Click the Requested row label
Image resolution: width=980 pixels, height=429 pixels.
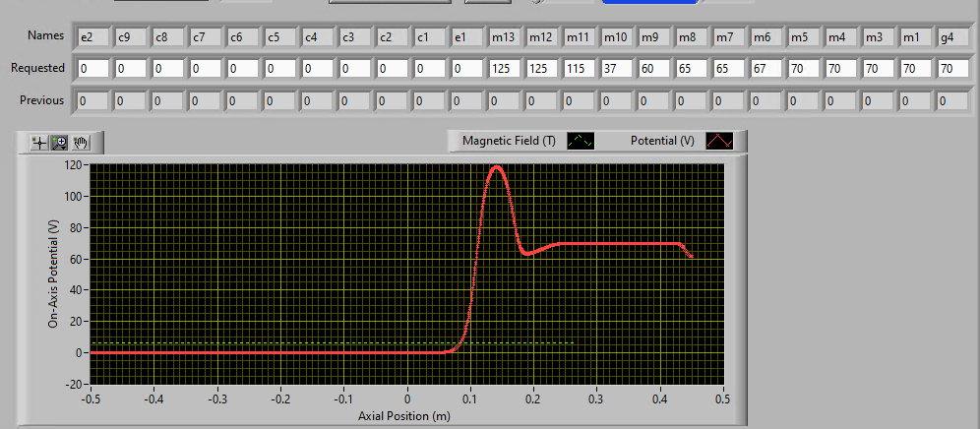coord(37,68)
